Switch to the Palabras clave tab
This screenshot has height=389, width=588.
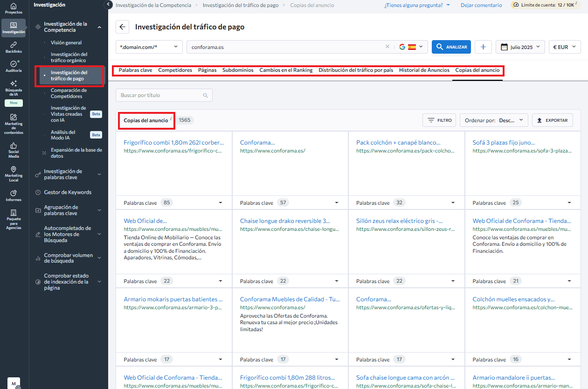(135, 70)
